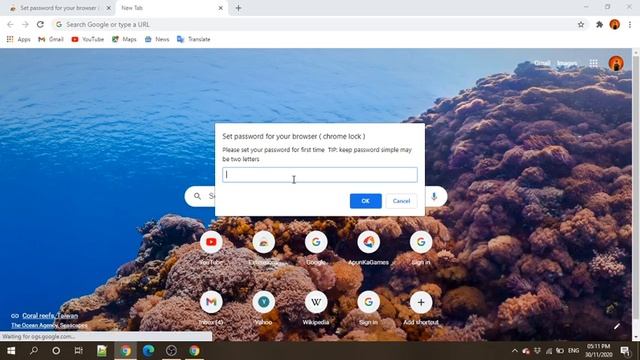This screenshot has height=360, width=640.
Task: Click the magnifier icon in Google search box
Action: pyautogui.click(x=197, y=197)
